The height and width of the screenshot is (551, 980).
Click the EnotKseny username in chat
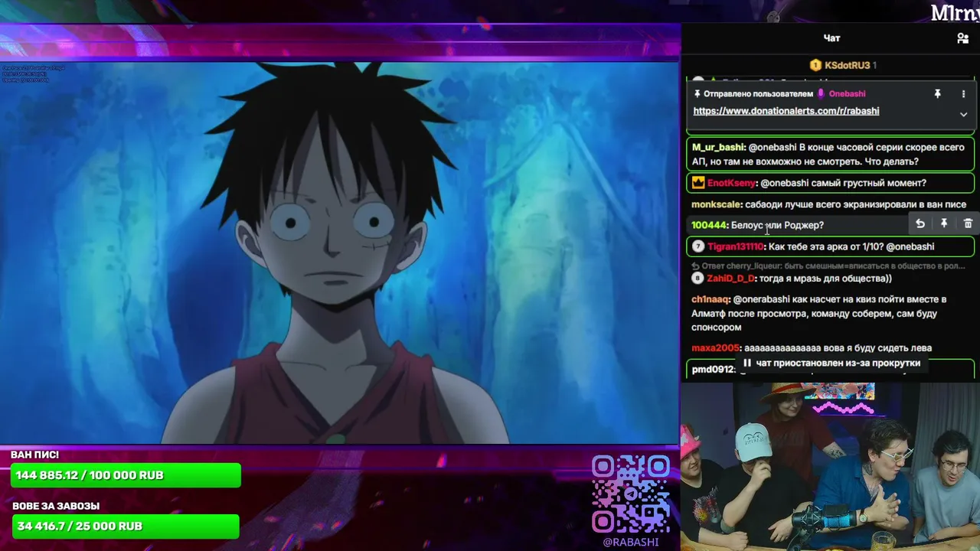click(731, 183)
